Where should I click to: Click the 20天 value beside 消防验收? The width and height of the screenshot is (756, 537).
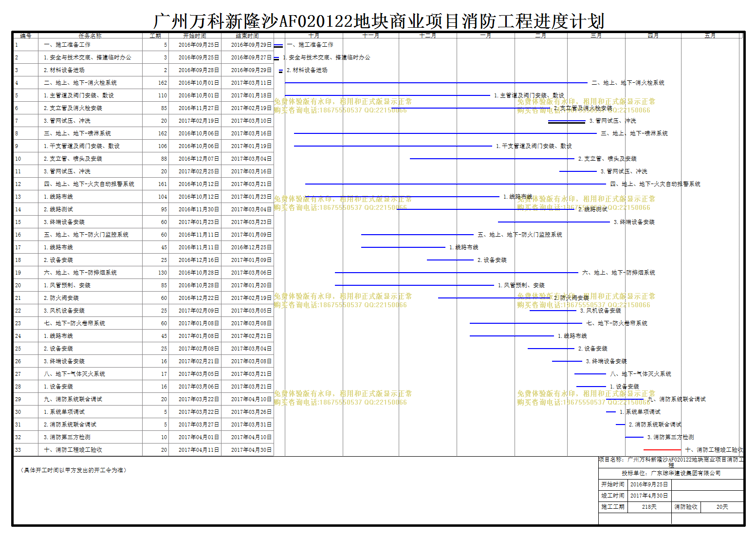click(722, 507)
